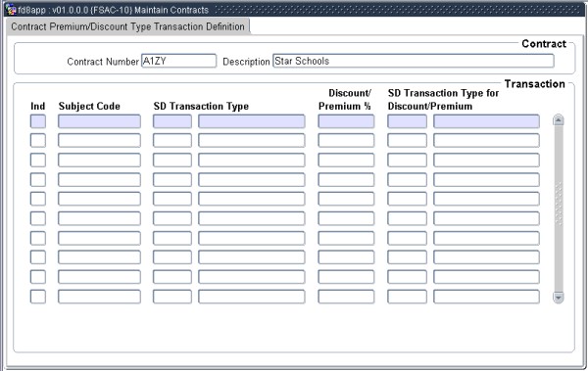Click the last row Ind field
The image size is (588, 371).
click(x=38, y=297)
